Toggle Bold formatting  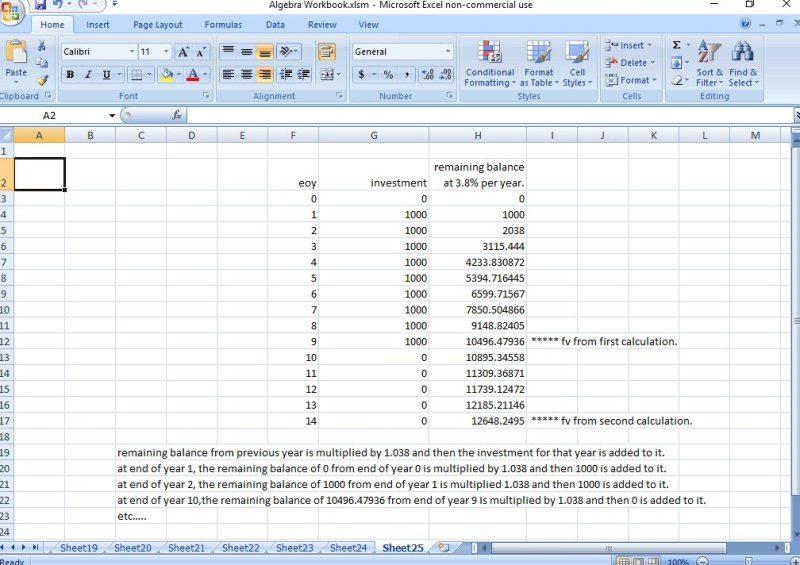pos(70,75)
